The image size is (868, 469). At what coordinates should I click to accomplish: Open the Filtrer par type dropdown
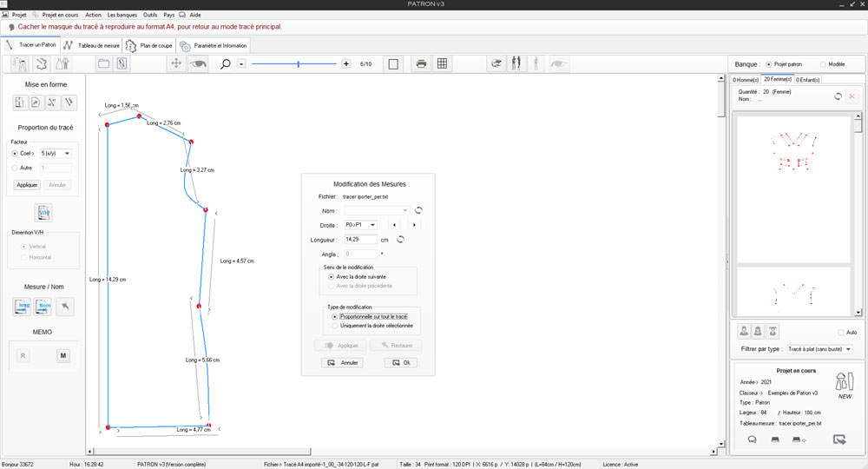pos(819,349)
